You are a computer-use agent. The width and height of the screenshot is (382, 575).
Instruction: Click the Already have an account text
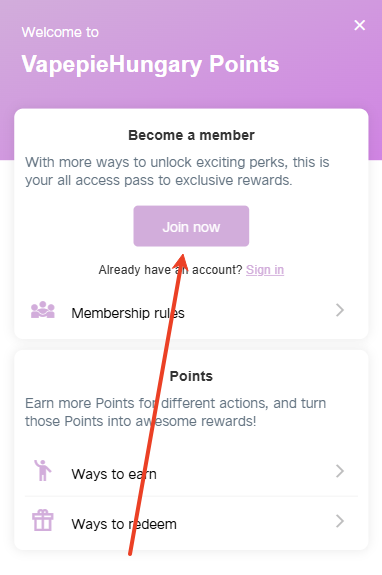(x=170, y=270)
